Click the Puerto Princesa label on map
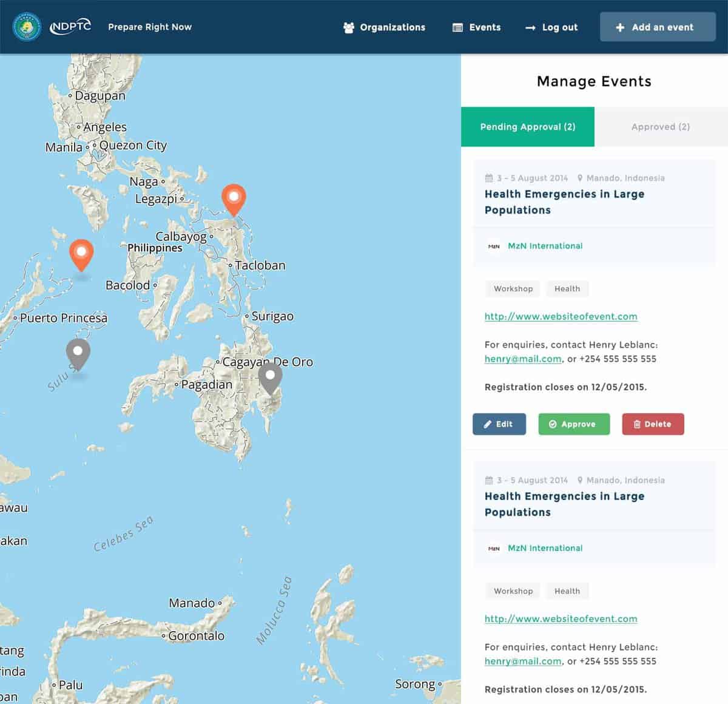 point(64,317)
